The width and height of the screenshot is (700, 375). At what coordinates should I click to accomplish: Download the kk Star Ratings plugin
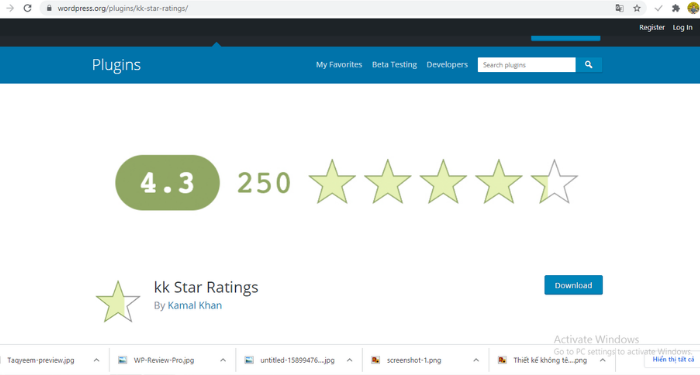tap(573, 285)
